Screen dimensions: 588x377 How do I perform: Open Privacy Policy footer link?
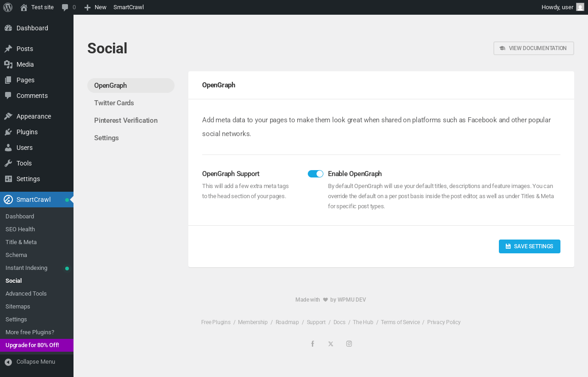(x=444, y=322)
